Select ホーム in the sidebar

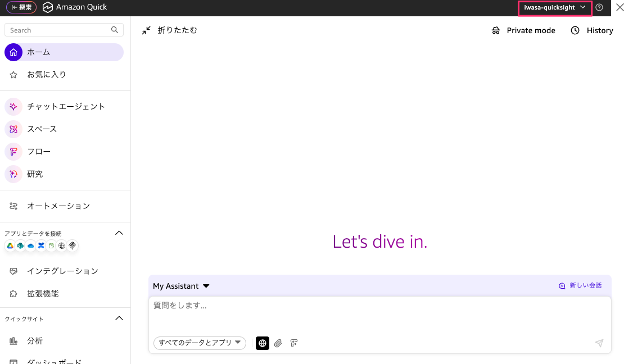[39, 52]
